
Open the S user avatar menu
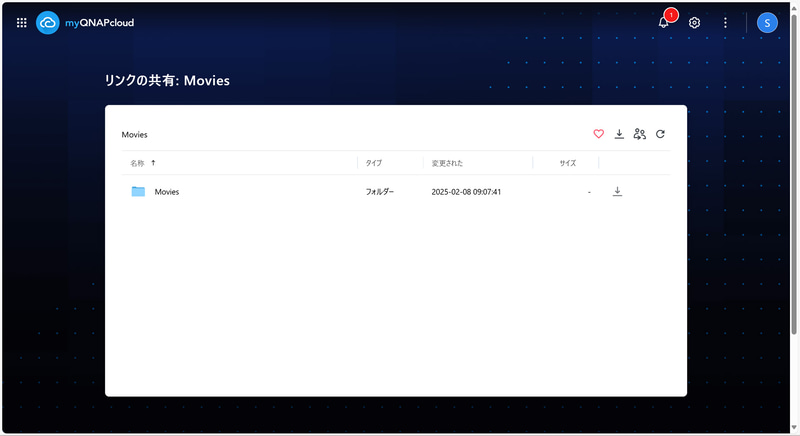point(767,23)
